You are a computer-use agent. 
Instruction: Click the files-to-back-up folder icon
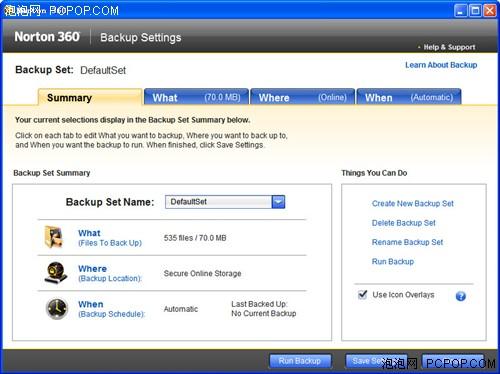click(54, 237)
